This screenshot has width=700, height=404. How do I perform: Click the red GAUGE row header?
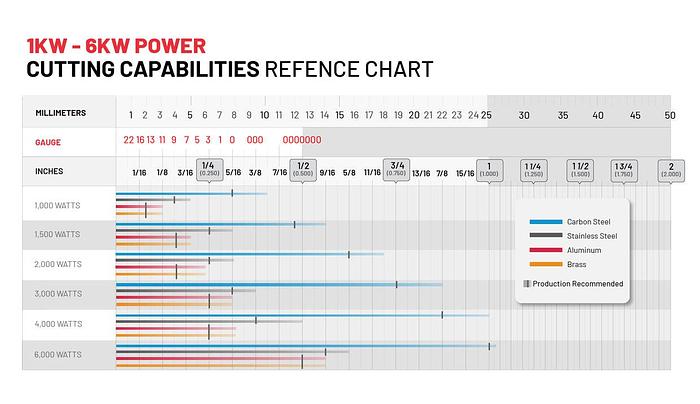48,143
